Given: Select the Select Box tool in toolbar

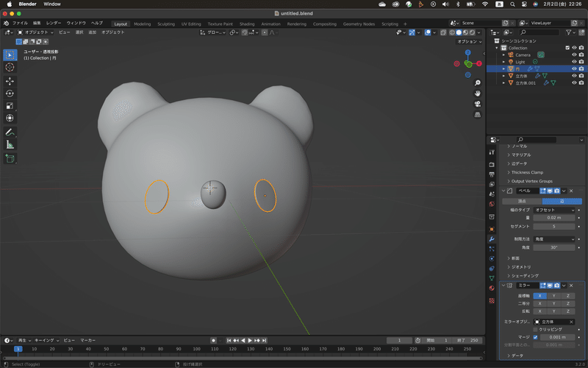Looking at the screenshot, I should (x=10, y=54).
